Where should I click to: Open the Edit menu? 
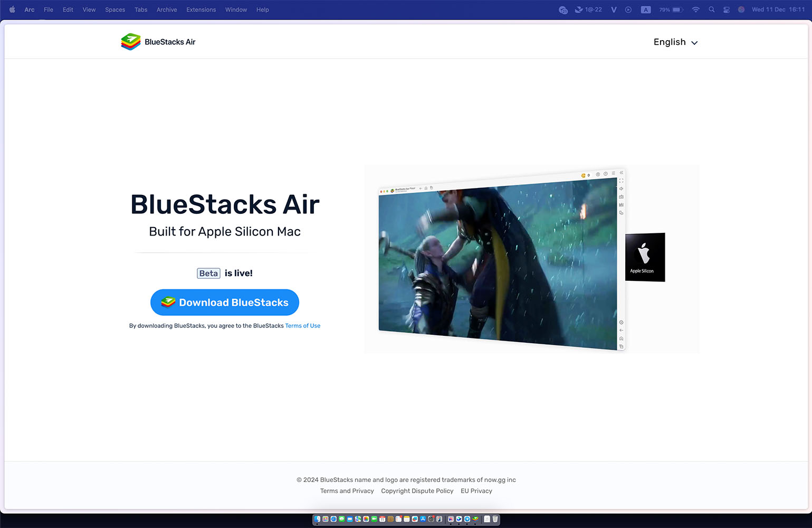(x=68, y=10)
